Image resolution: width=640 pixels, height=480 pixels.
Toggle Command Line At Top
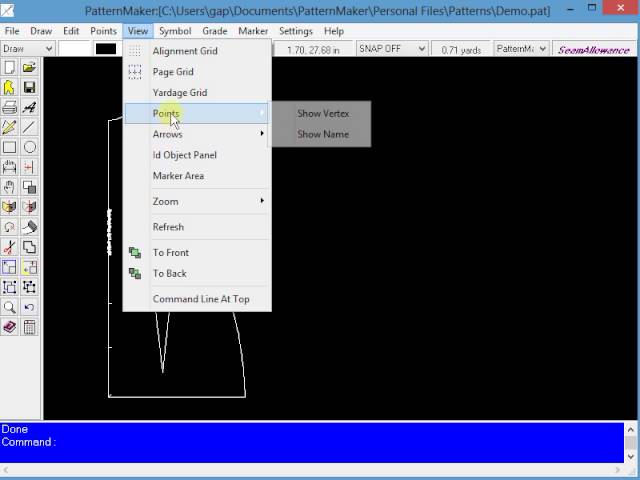click(x=197, y=299)
